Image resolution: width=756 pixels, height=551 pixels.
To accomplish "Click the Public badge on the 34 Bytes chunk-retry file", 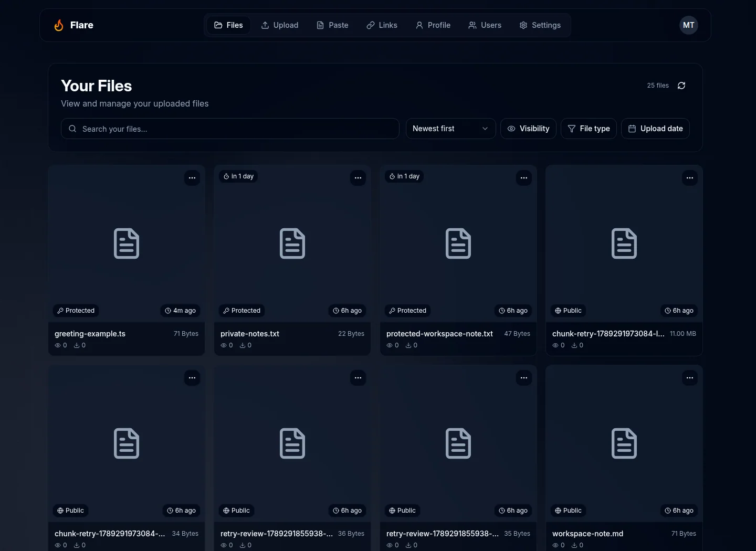I will 71,511.
